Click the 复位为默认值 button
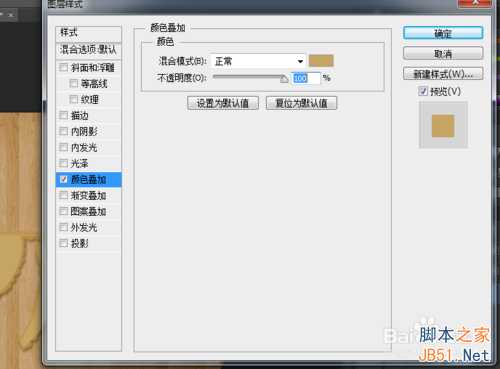 (x=301, y=103)
